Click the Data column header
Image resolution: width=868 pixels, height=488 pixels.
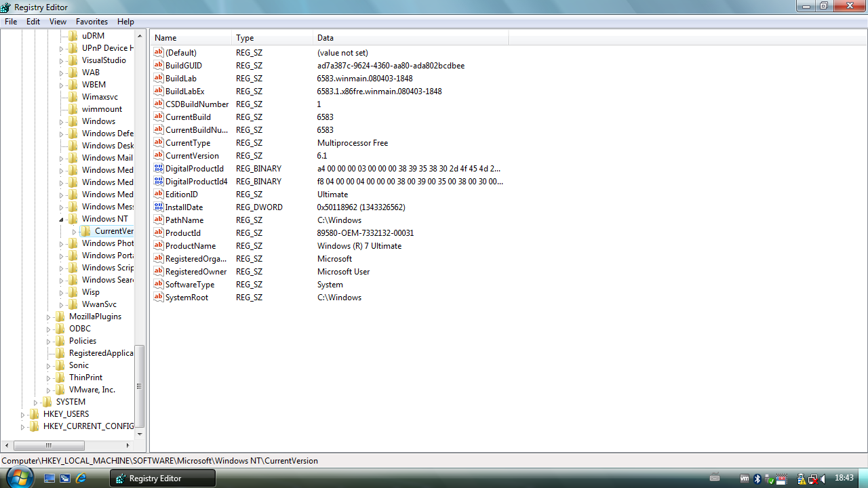[x=411, y=38]
